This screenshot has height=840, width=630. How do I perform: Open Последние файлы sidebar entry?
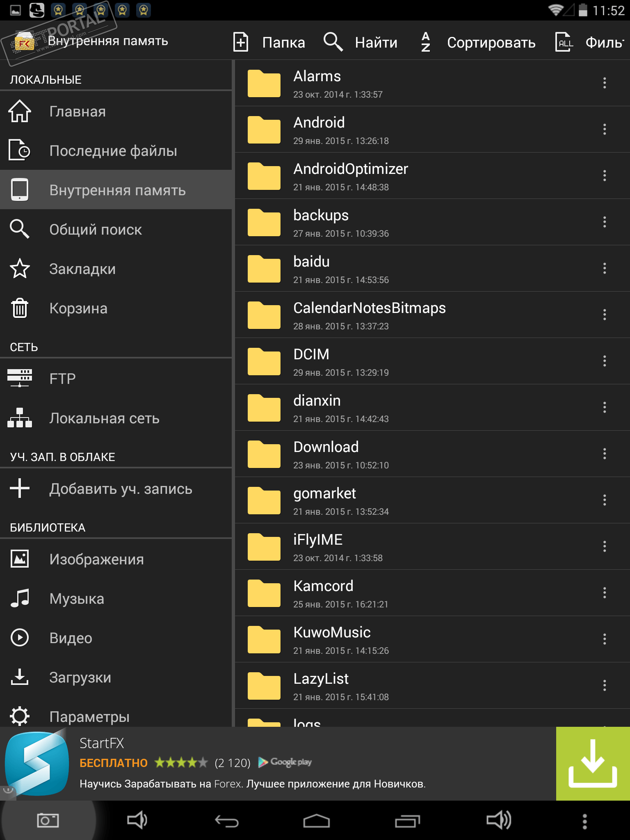pyautogui.click(x=113, y=151)
